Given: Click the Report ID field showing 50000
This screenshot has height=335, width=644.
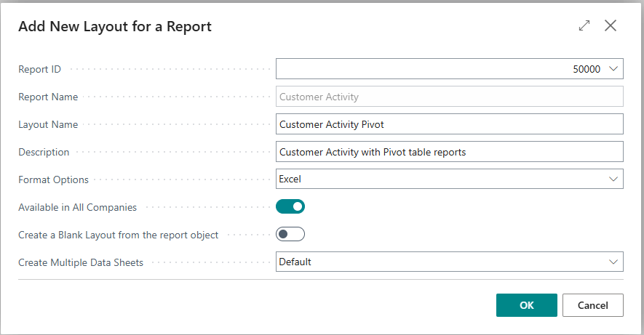Looking at the screenshot, I should [437, 69].
